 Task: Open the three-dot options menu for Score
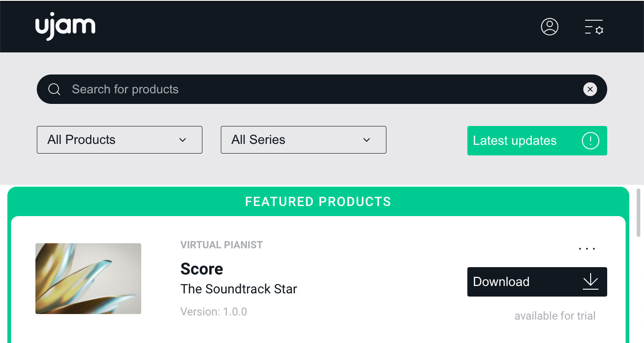[x=587, y=249]
